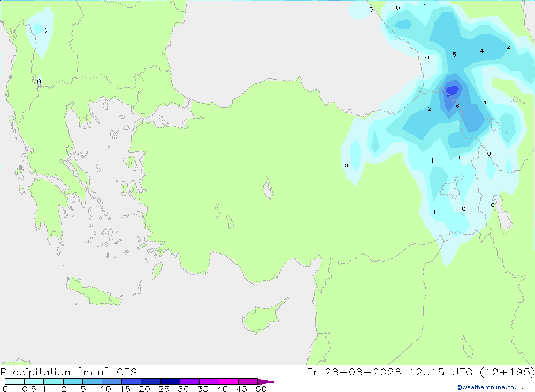
Task: Click the "5" precipitation value on the map
Action: 454,54
